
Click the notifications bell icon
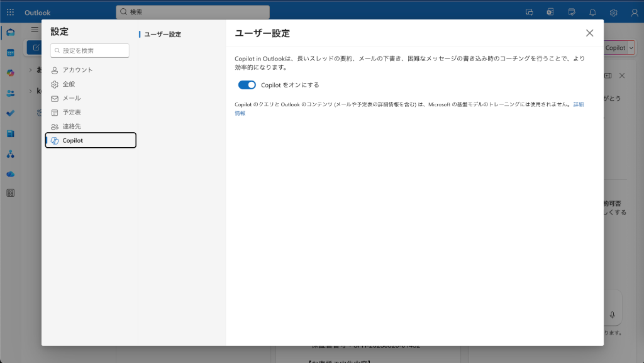pos(592,13)
